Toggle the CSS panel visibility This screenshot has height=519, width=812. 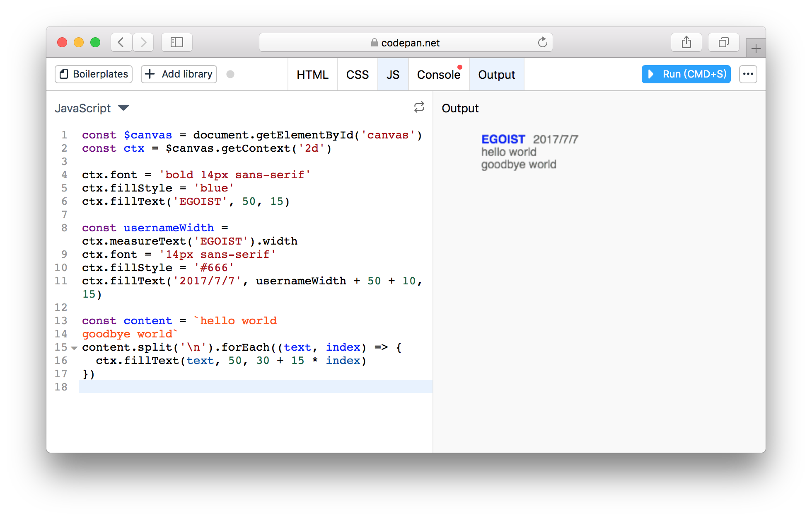coord(357,75)
